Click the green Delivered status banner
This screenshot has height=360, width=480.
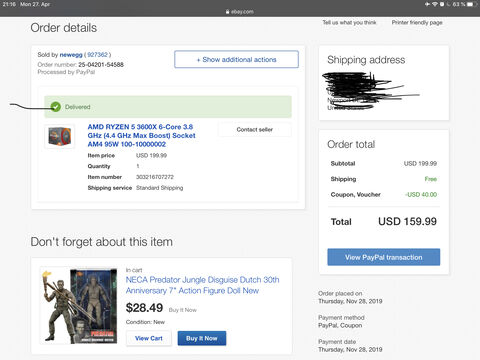(x=168, y=107)
